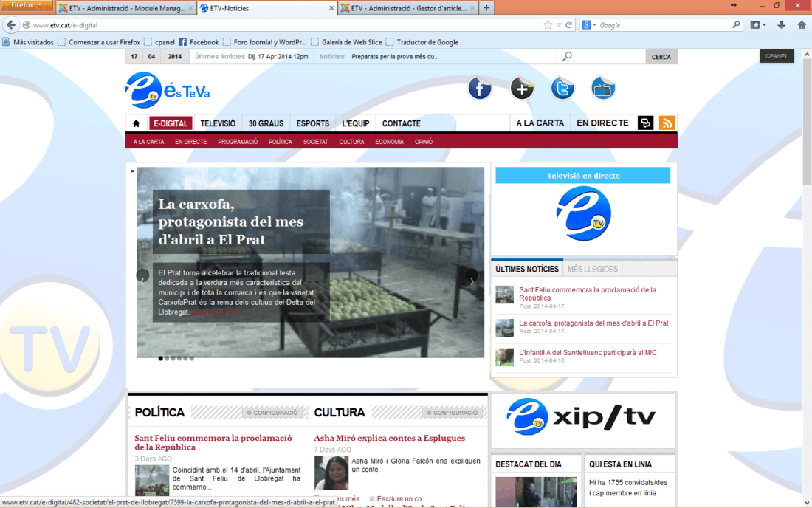812x508 pixels.
Task: Select the MÉS LLEGIDES tab
Action: (593, 269)
